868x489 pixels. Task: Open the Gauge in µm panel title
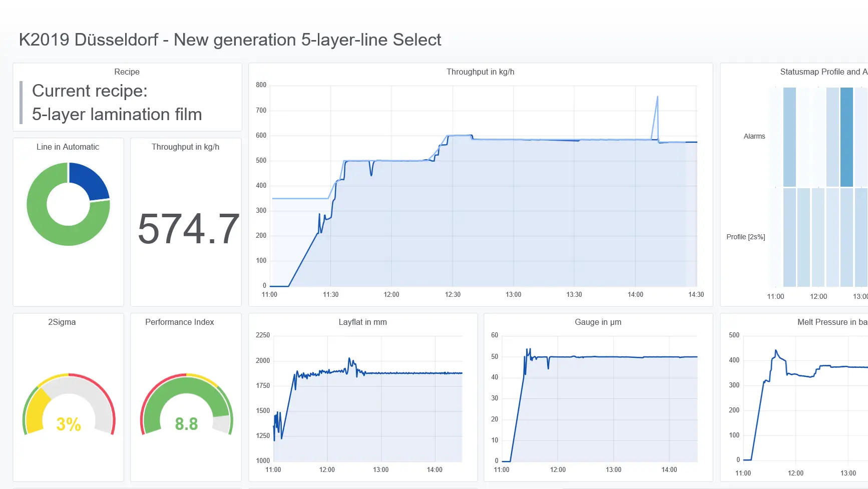[x=598, y=322]
